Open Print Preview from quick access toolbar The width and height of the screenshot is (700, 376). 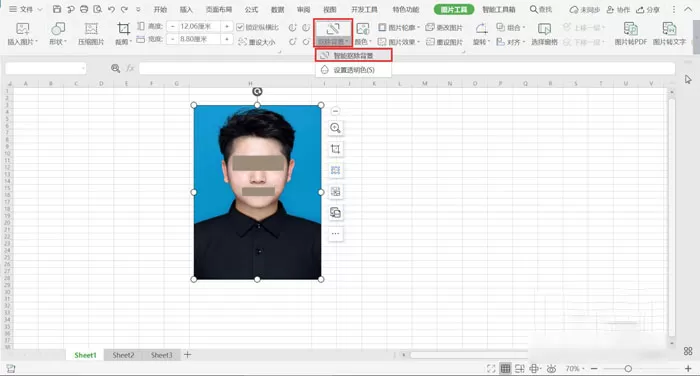point(97,9)
